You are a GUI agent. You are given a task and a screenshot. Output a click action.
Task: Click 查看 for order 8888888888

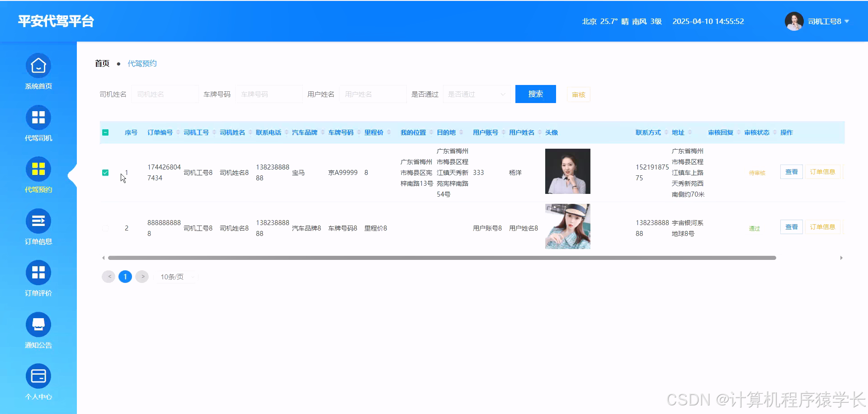pyautogui.click(x=792, y=227)
